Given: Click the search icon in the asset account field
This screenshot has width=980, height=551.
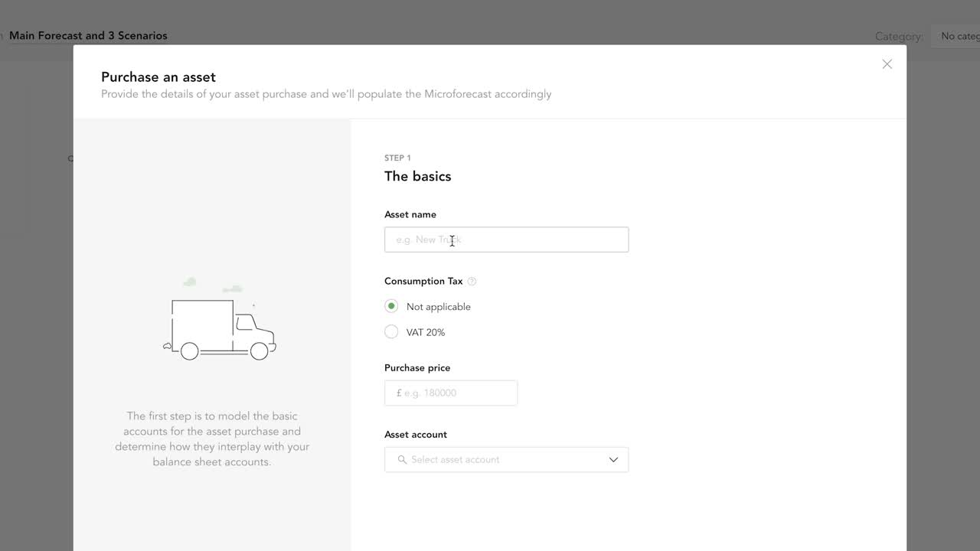Looking at the screenshot, I should [x=401, y=459].
